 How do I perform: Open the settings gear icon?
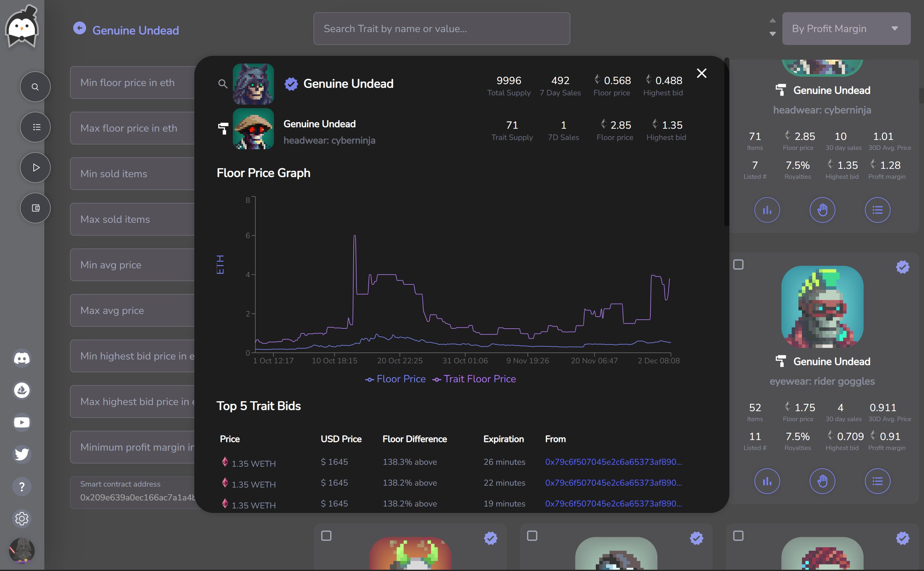(x=22, y=518)
